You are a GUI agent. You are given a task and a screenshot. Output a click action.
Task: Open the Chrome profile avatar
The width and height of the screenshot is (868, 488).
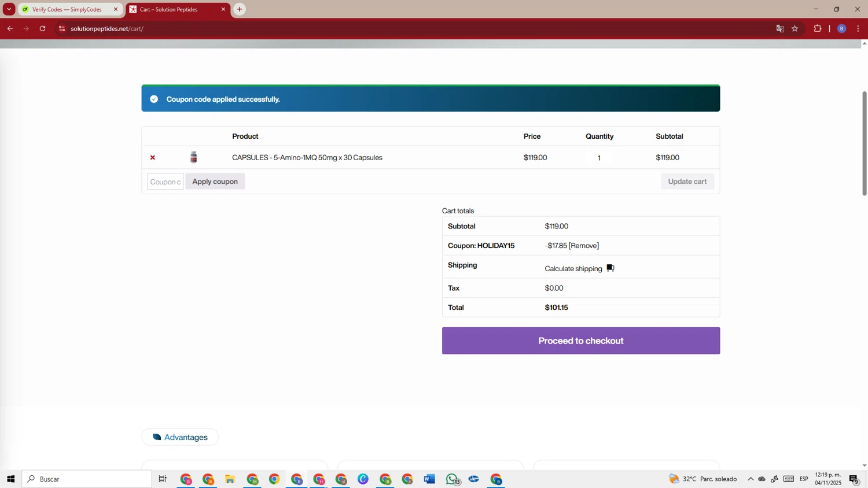(x=842, y=28)
